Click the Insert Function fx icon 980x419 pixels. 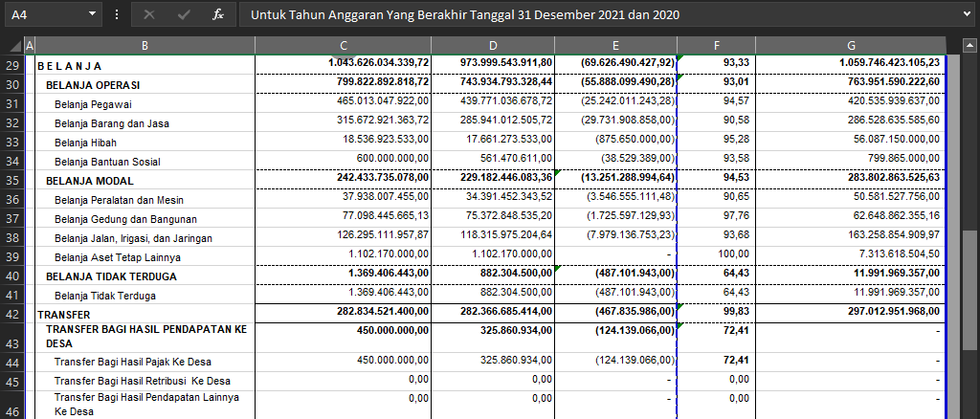pyautogui.click(x=218, y=15)
